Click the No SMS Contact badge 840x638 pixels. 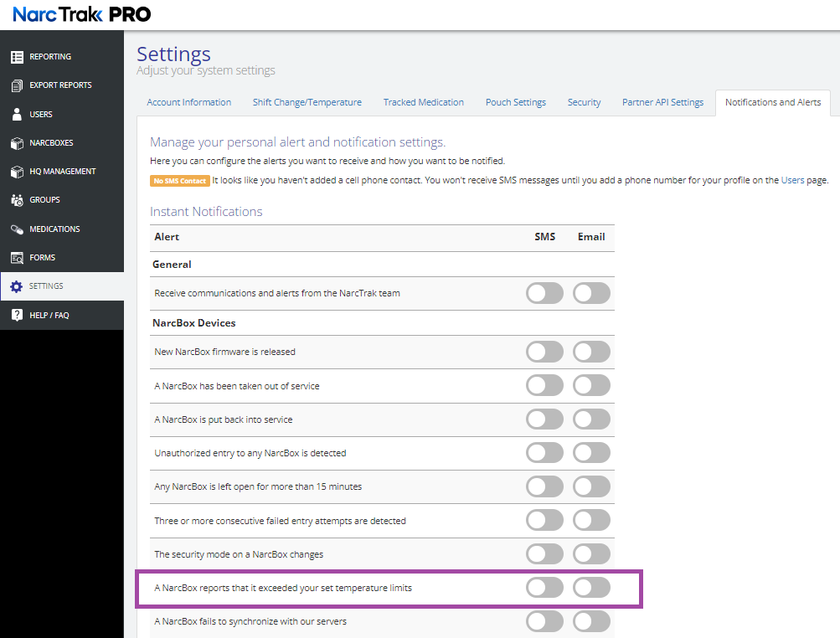tap(179, 181)
